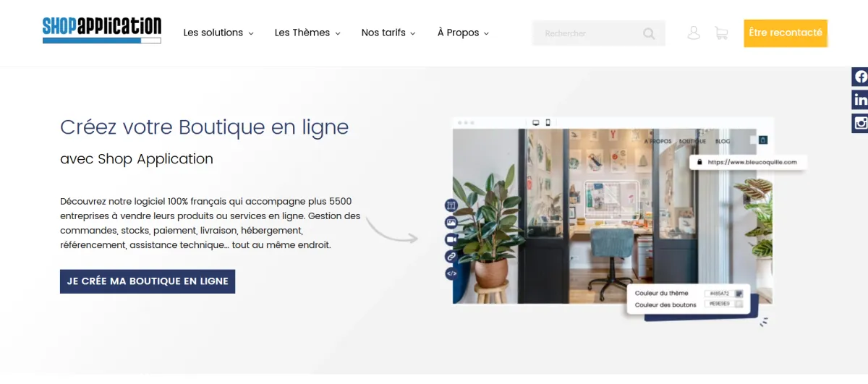Click the video camera icon in the mockup

(x=451, y=239)
